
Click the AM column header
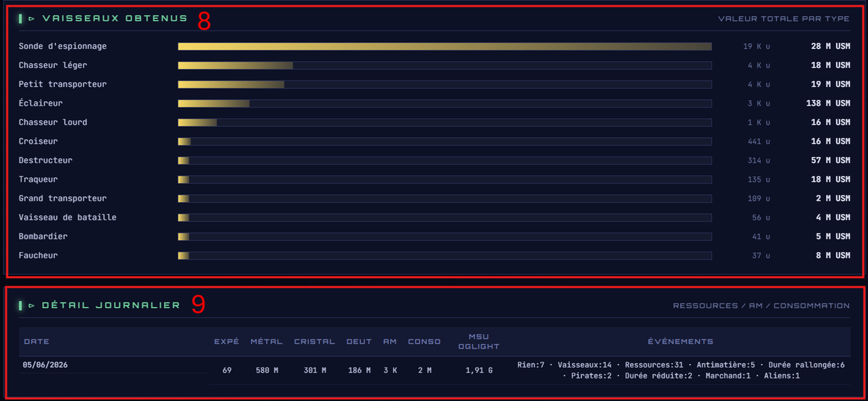point(390,341)
